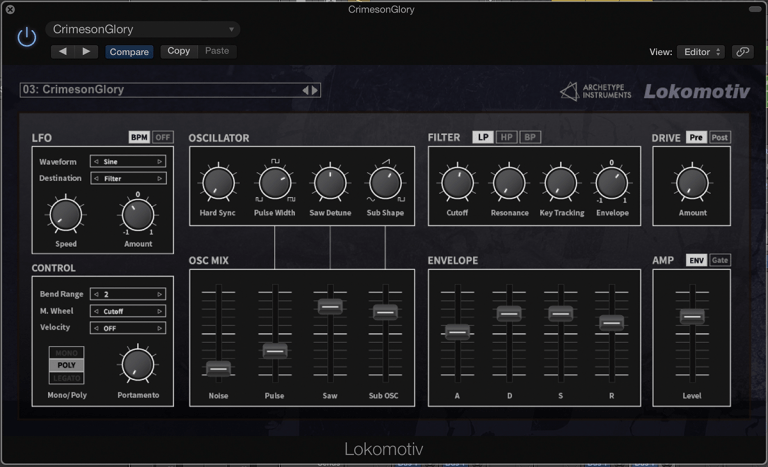Image resolution: width=768 pixels, height=467 pixels.
Task: Click the envelope Attack fader
Action: pos(457,332)
